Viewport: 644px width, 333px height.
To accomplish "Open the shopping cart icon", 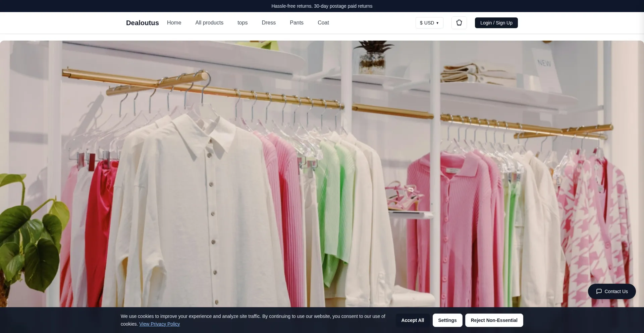I will (x=459, y=23).
